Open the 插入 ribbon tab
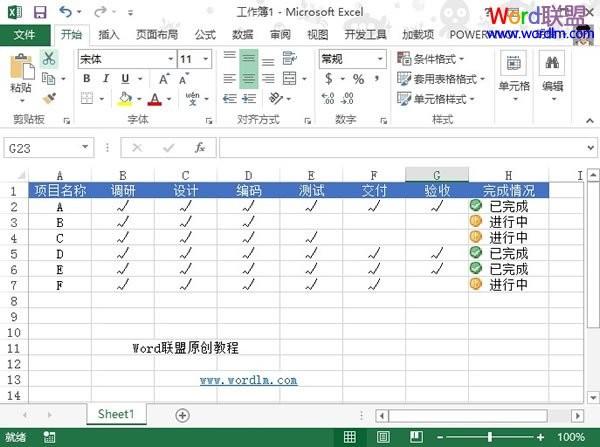The image size is (600, 447). [x=109, y=34]
